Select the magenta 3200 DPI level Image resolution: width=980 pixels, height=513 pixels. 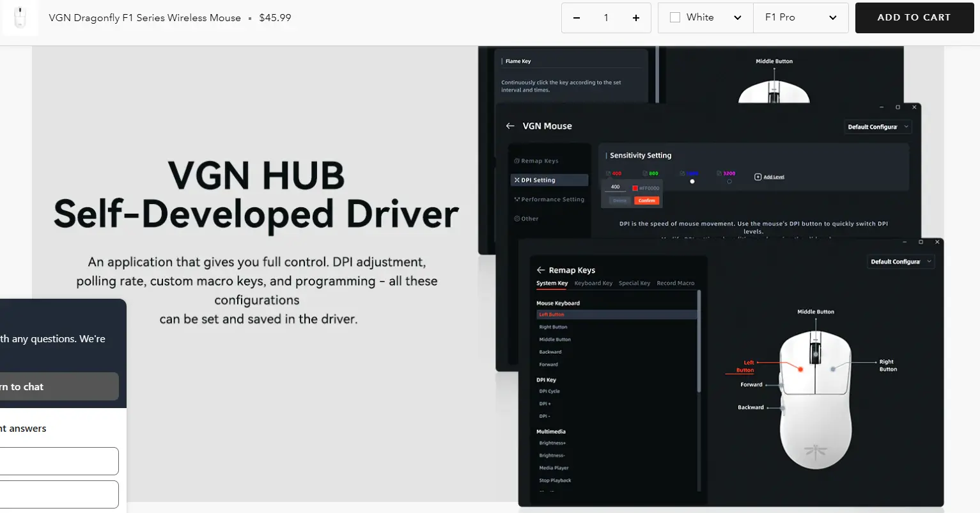coord(726,173)
